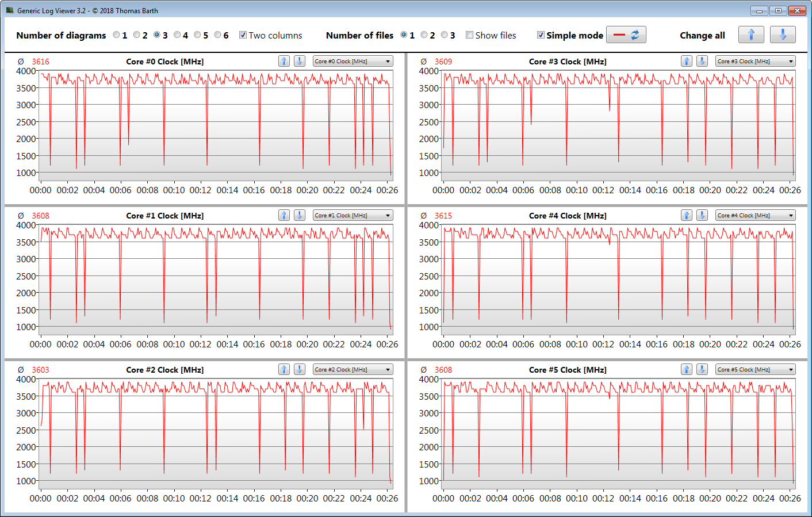Click the up arrow in Core #0 Clock panel
This screenshot has width=812, height=517.
(284, 61)
